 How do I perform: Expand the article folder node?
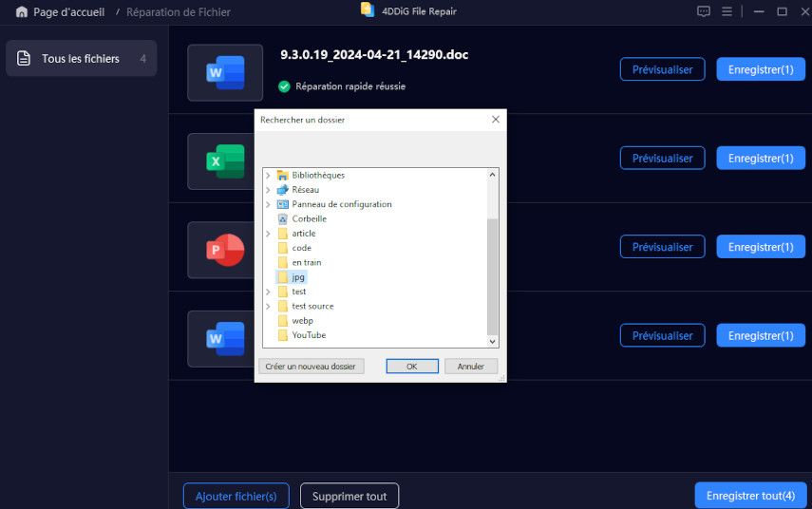tap(268, 234)
